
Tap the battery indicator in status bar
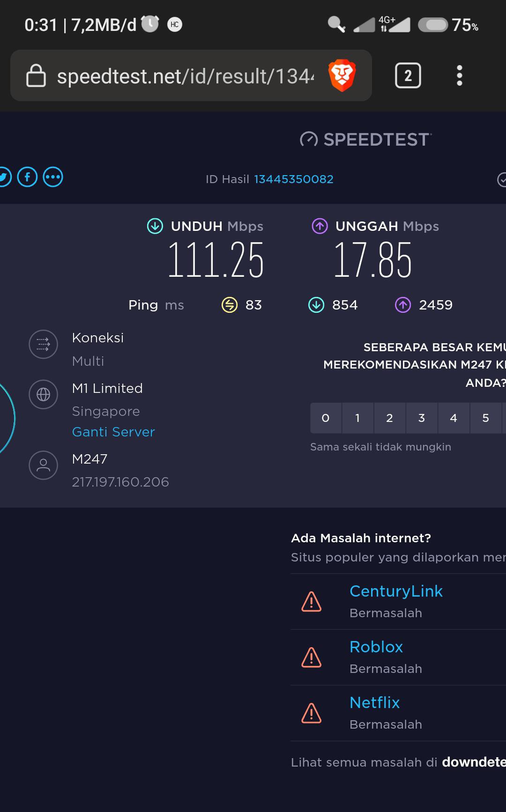[x=433, y=25]
